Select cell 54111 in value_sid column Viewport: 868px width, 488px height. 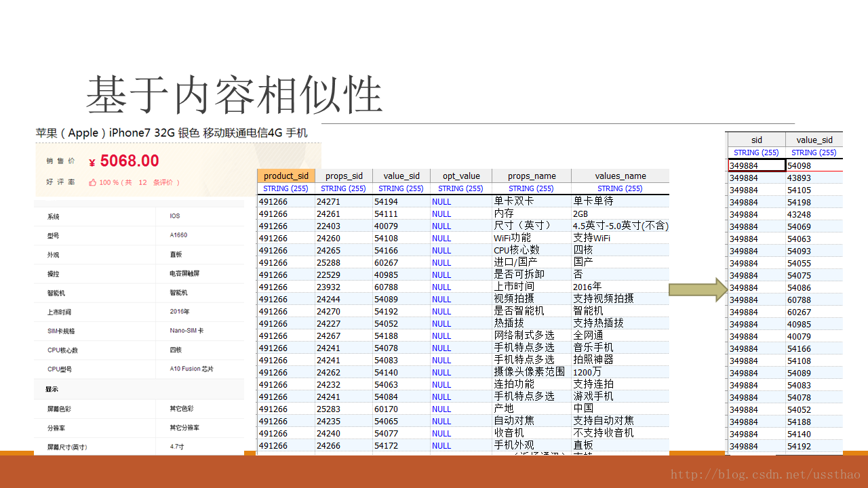pyautogui.click(x=401, y=213)
